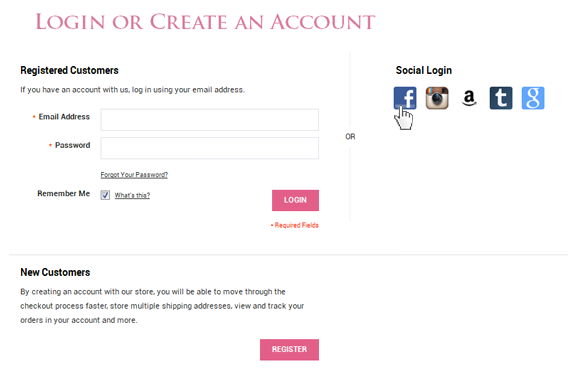Log in using the Amazon icon
This screenshot has height=378, width=568.
(x=469, y=98)
